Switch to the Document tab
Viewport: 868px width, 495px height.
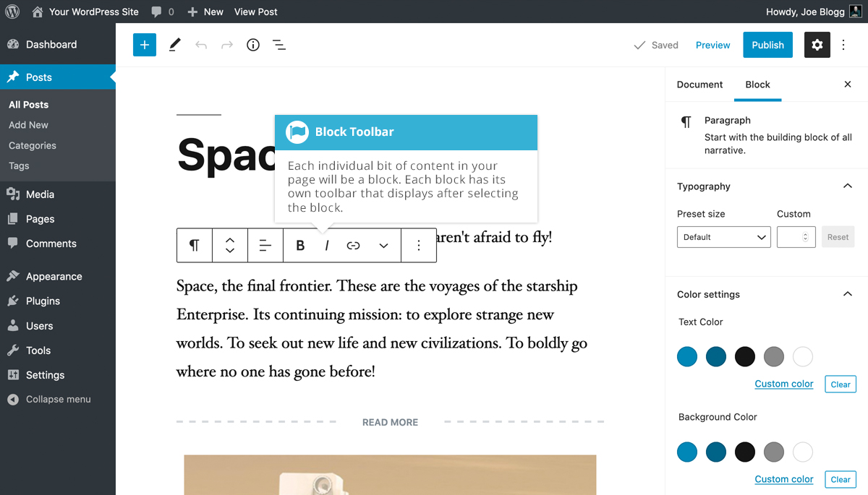(699, 85)
